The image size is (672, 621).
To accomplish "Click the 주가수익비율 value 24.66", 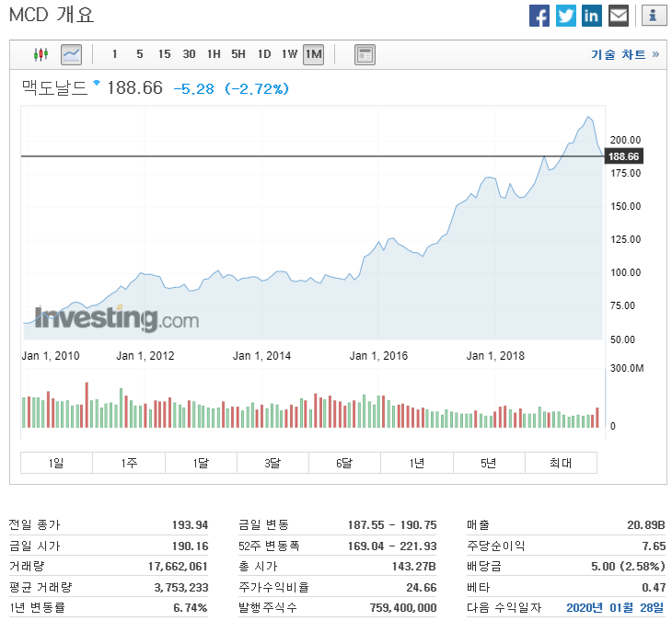I will 422,587.
